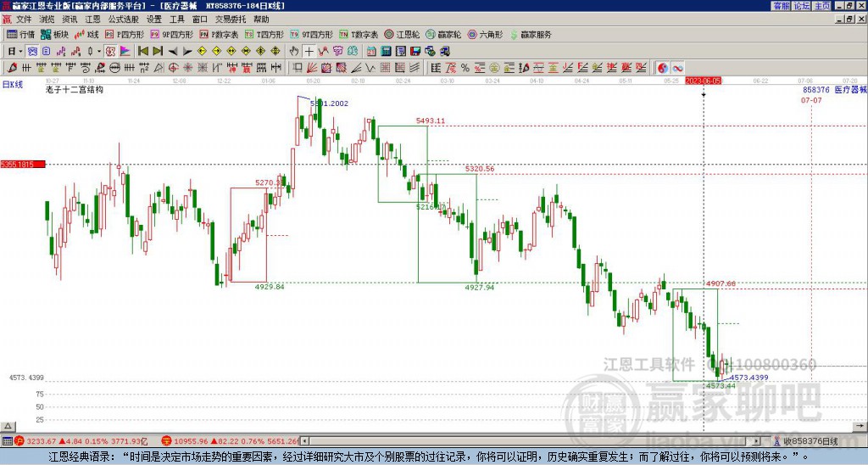Select the angle line tool
The image size is (868, 465).
(x=357, y=68)
